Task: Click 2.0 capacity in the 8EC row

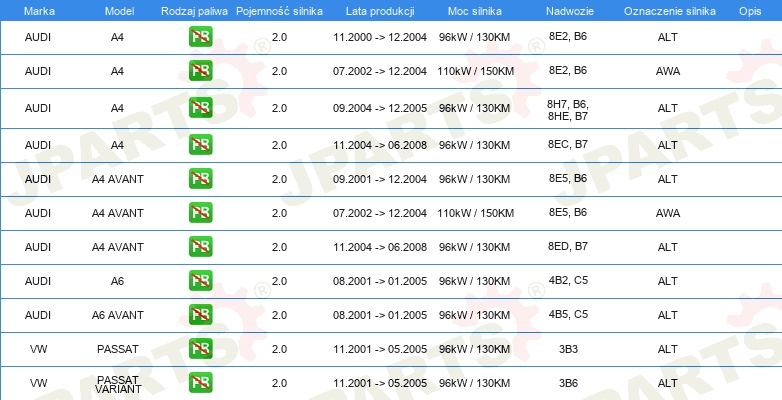Action: tap(279, 146)
